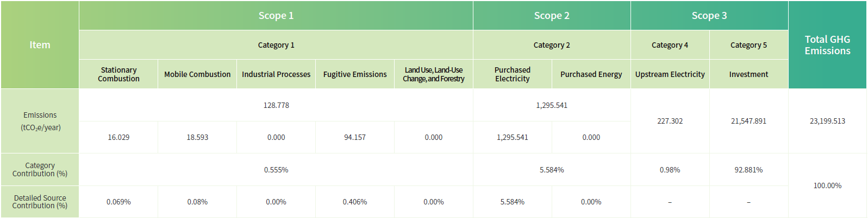This screenshot has height=218, width=868.
Task: Click the Category 4 subheader
Action: pos(670,45)
